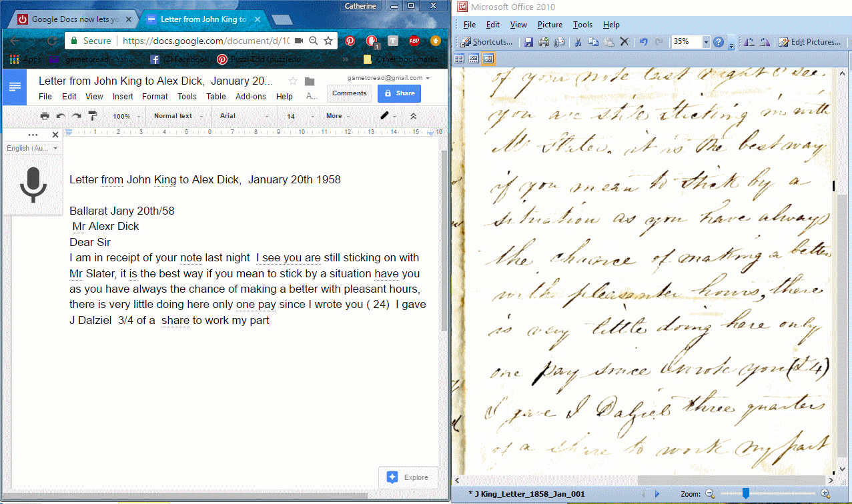
Task: Open the 35% zoom combo box
Action: [691, 42]
